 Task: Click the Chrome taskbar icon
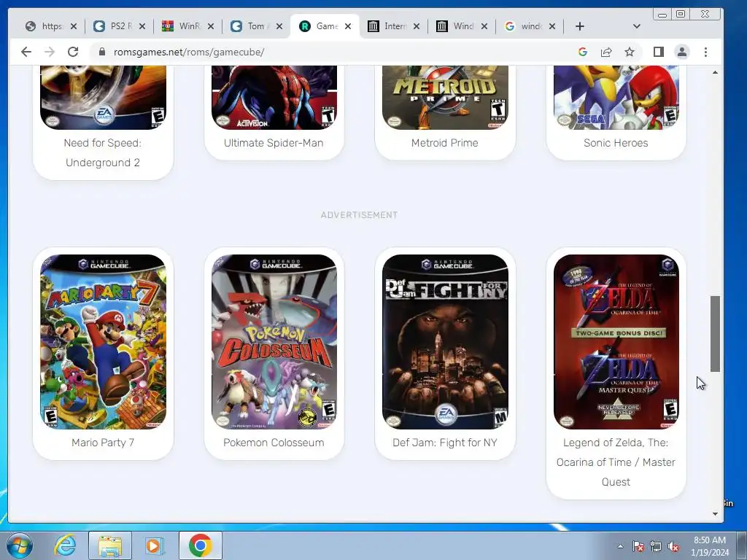pyautogui.click(x=200, y=545)
